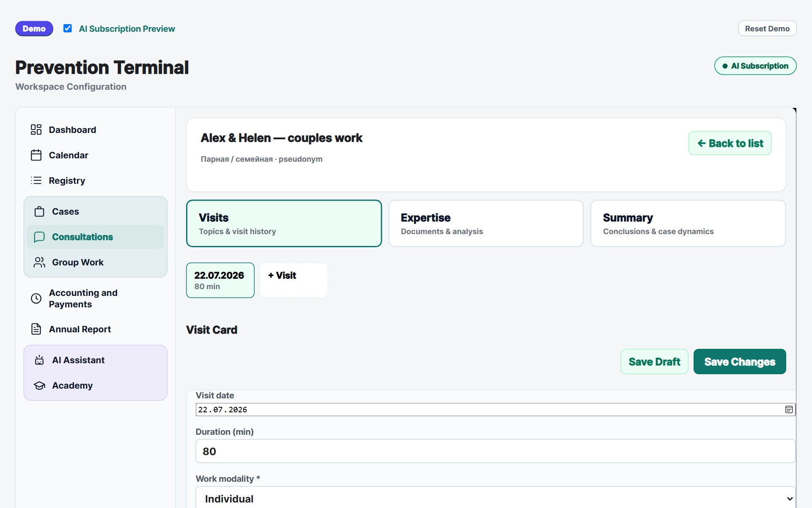Click the Annual Report document icon

coord(36,329)
